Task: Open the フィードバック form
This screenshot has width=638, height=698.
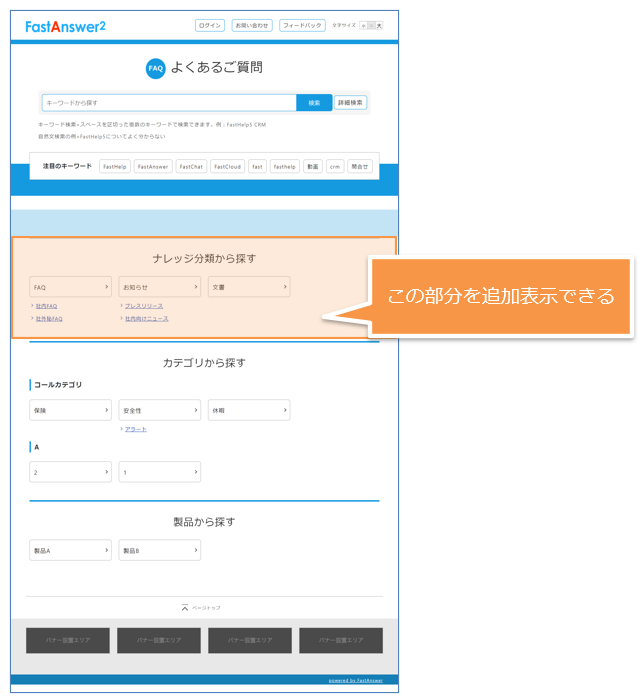Action: (301, 25)
